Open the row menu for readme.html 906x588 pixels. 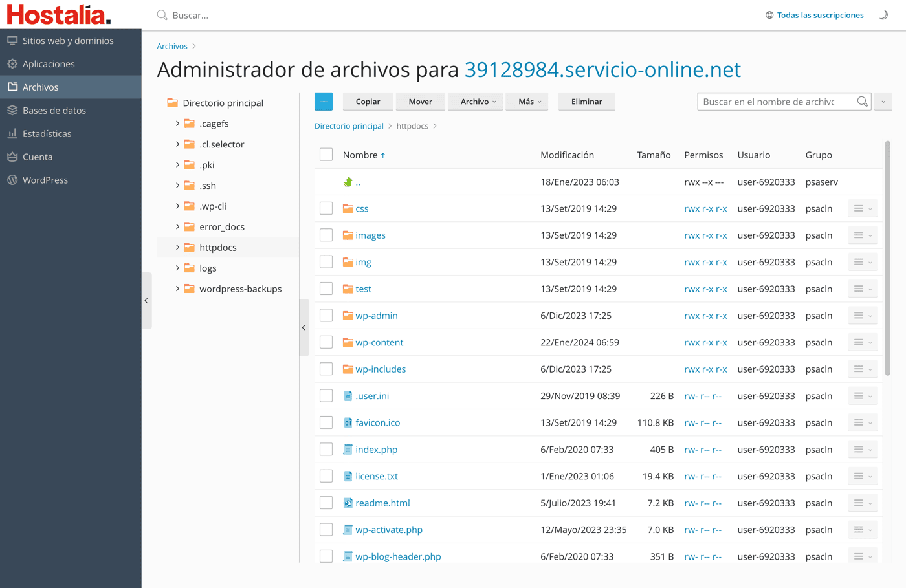tap(863, 503)
